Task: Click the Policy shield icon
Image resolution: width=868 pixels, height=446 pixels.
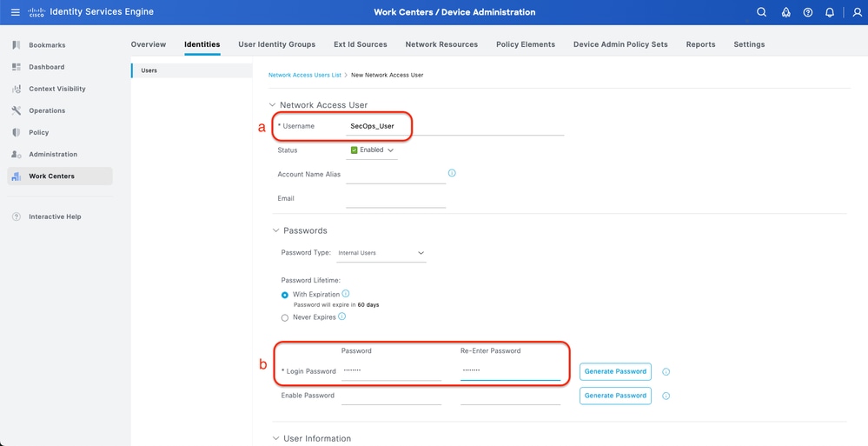Action: click(x=16, y=132)
